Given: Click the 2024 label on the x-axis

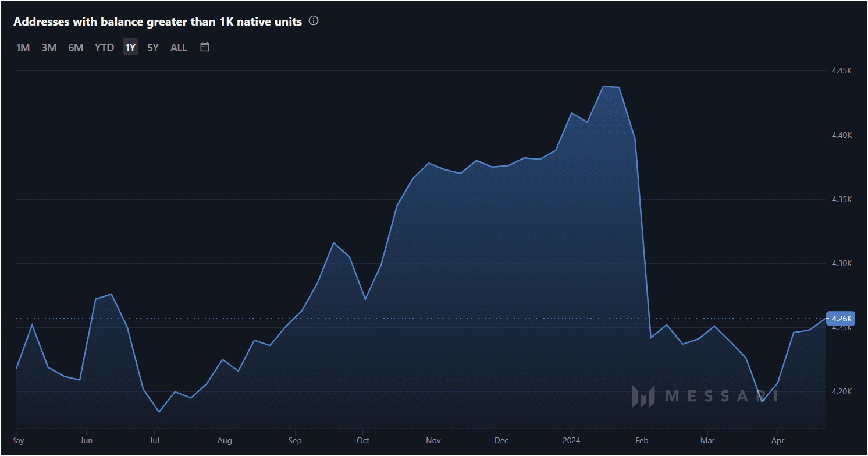Looking at the screenshot, I should pyautogui.click(x=571, y=440).
